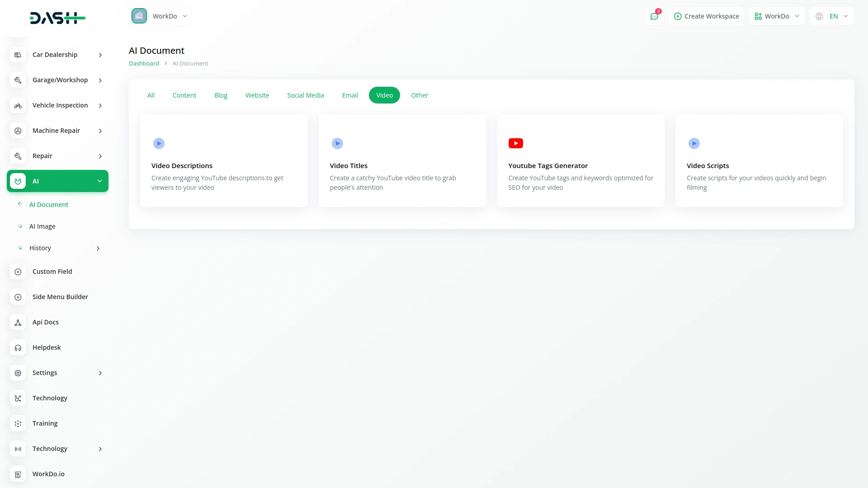Click the Api Docs menu label
Viewport: 868px width, 488px height.
point(46,322)
